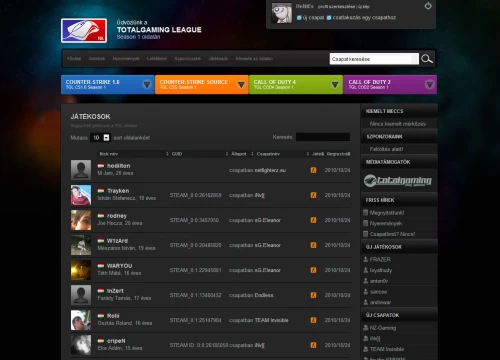Open W1zArd's profile picture
Viewport: 500px width, 360px height.
pyautogui.click(x=81, y=245)
